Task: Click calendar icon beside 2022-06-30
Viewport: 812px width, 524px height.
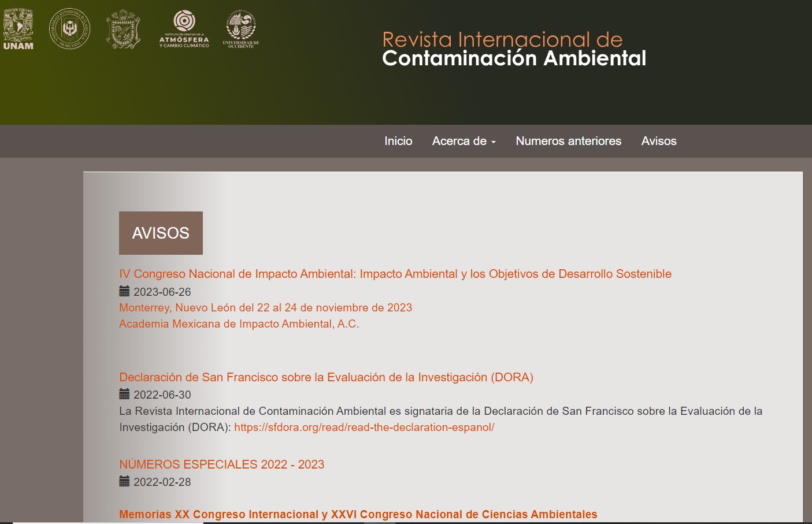Action: (124, 394)
